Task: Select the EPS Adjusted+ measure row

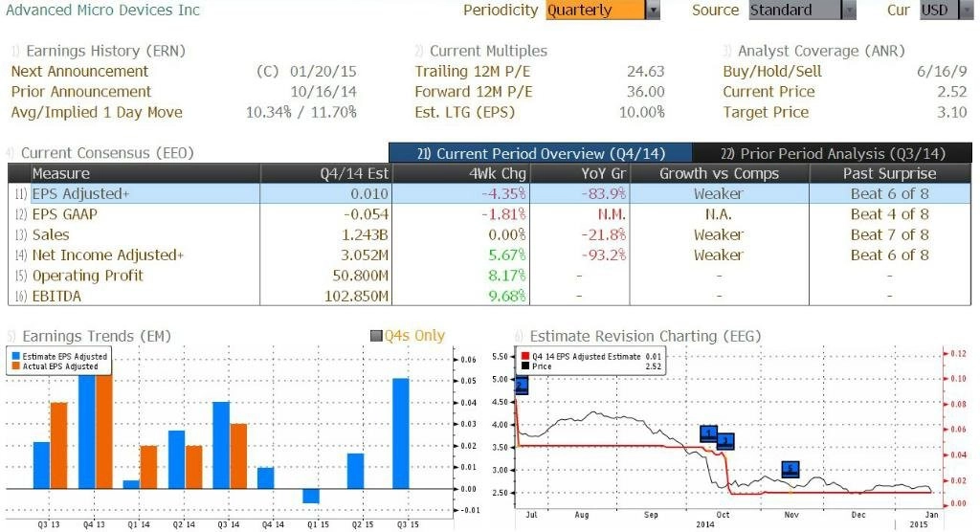Action: point(489,194)
